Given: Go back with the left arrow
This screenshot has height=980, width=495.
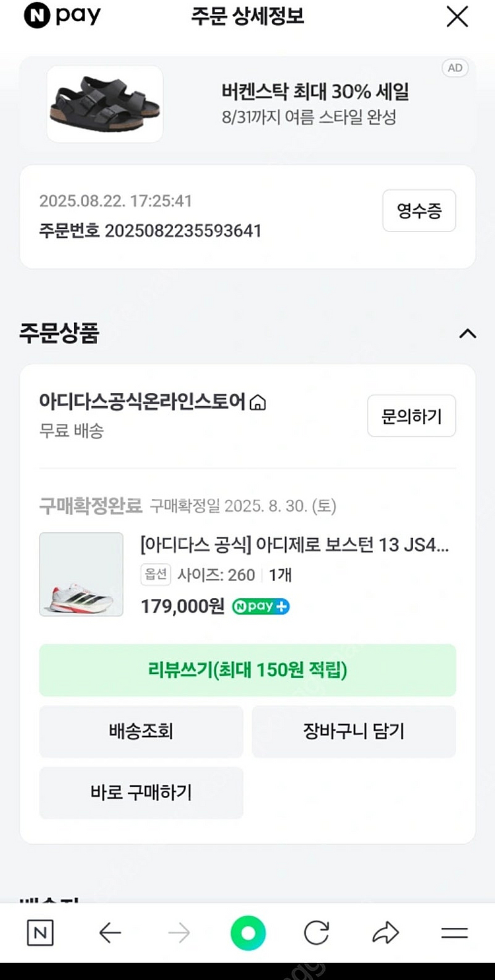Looking at the screenshot, I should [110, 933].
